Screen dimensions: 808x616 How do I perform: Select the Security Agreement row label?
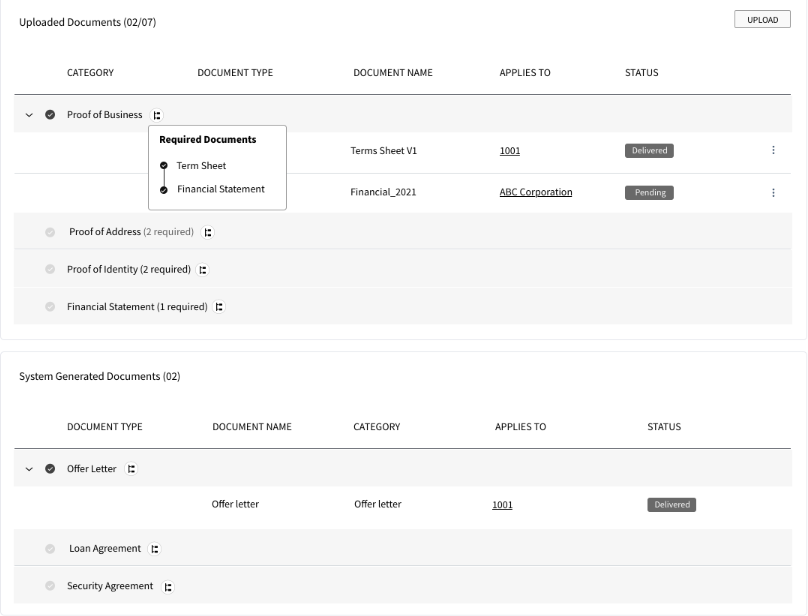pyautogui.click(x=110, y=586)
